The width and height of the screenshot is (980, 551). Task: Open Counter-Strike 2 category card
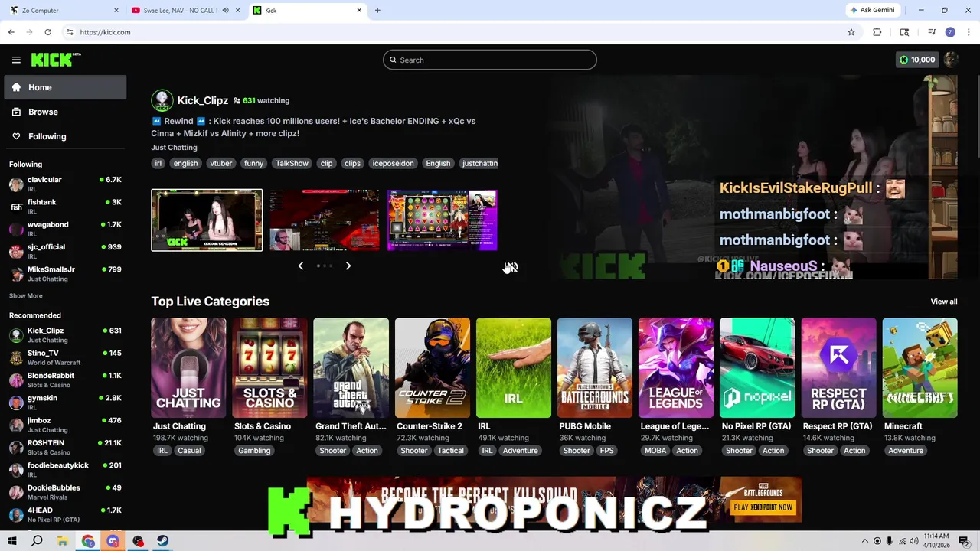click(433, 368)
